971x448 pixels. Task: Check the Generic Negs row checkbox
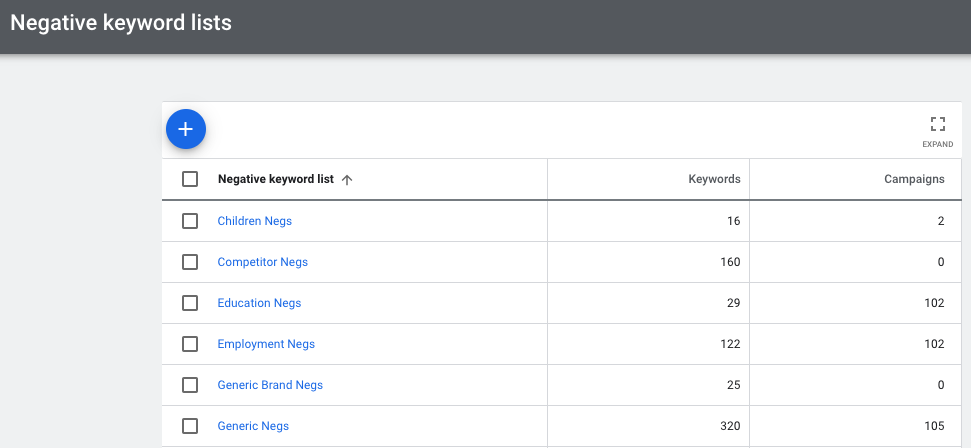190,426
